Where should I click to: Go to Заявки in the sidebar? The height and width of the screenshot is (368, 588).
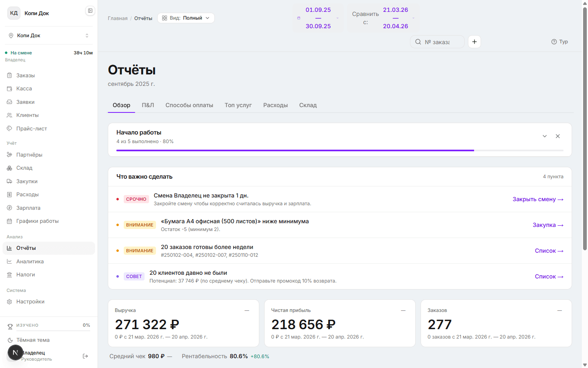point(49,102)
